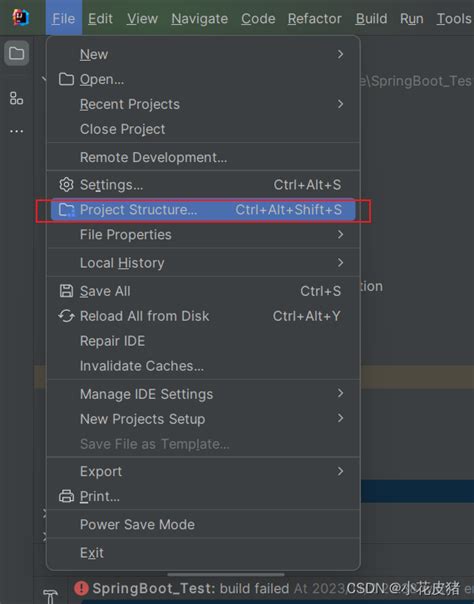The width and height of the screenshot is (474, 604).
Task: Expand the Export submenu arrow
Action: (340, 471)
